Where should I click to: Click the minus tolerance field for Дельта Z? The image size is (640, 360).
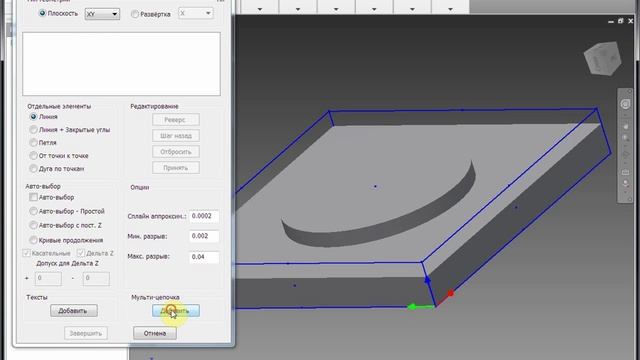coord(96,279)
